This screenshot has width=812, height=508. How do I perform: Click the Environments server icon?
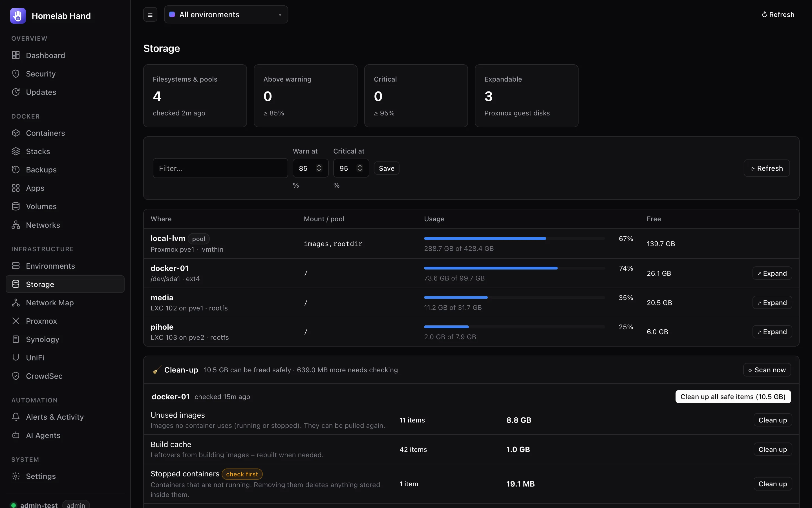(x=16, y=266)
